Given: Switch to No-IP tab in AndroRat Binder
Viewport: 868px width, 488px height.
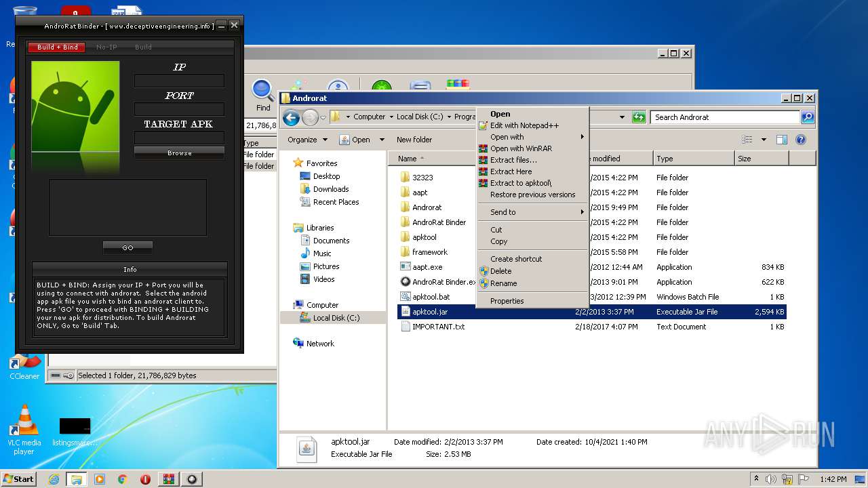Looking at the screenshot, I should click(106, 47).
